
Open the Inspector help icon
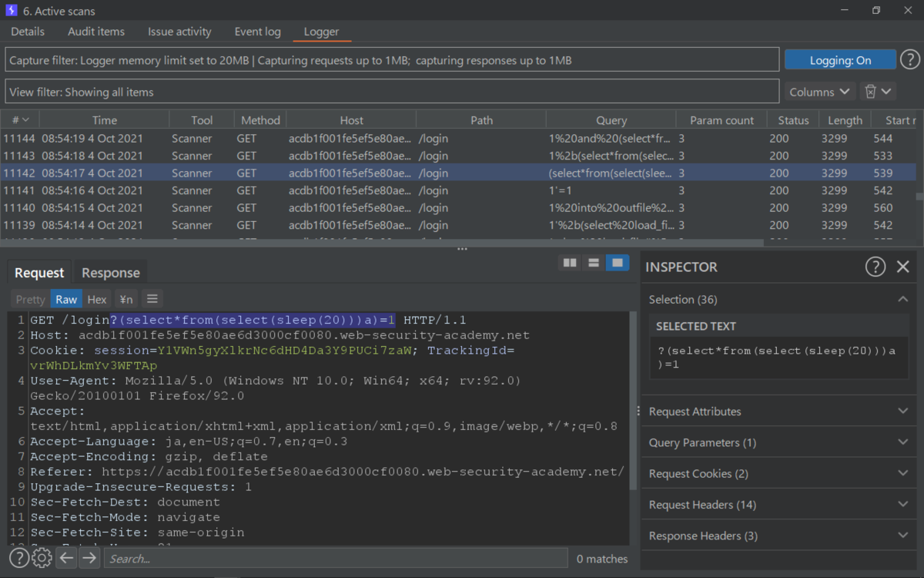(875, 267)
